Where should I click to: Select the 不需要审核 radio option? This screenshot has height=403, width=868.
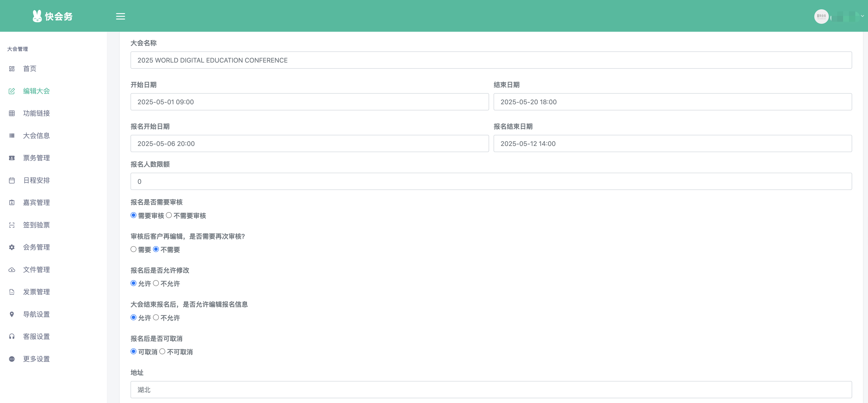pos(169,215)
